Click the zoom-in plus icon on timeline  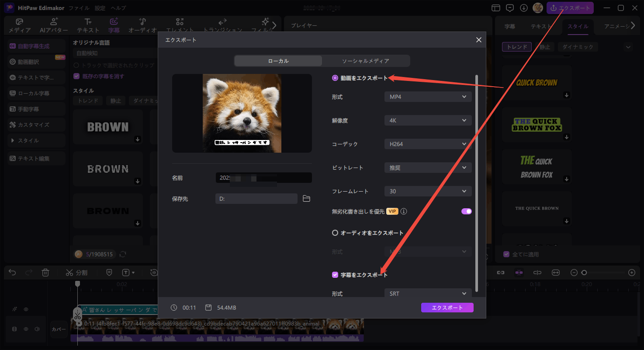pyautogui.click(x=631, y=273)
